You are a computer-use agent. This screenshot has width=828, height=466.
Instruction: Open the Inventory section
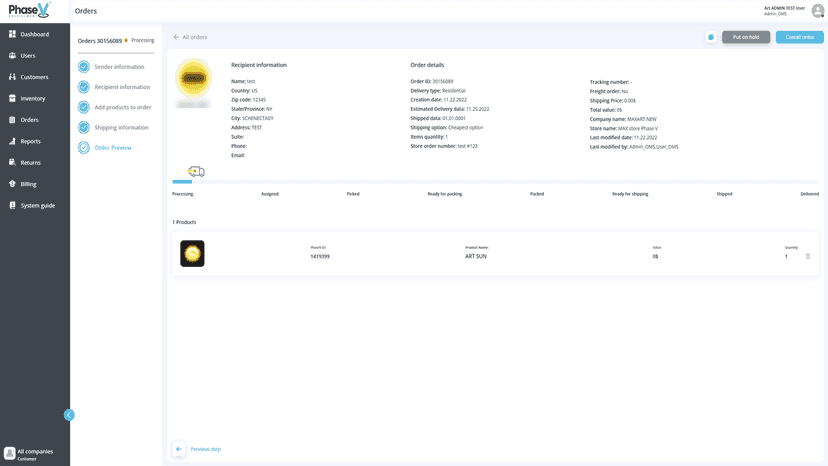[x=27, y=98]
